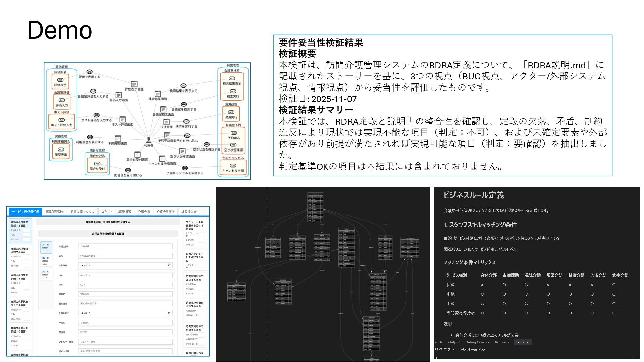Open calendar picker in 生年月日 field
The height and width of the screenshot is (362, 644).
[169, 265]
